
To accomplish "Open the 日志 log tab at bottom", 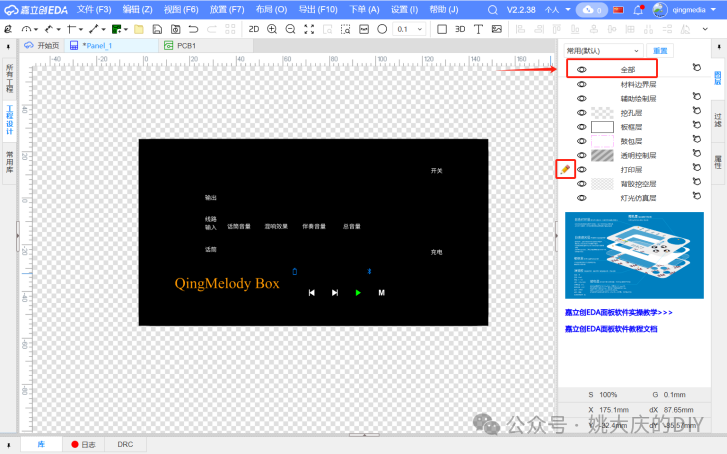I will pos(83,444).
